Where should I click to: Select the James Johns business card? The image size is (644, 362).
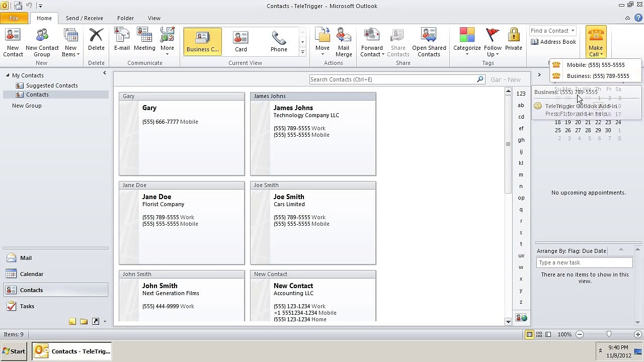point(313,134)
